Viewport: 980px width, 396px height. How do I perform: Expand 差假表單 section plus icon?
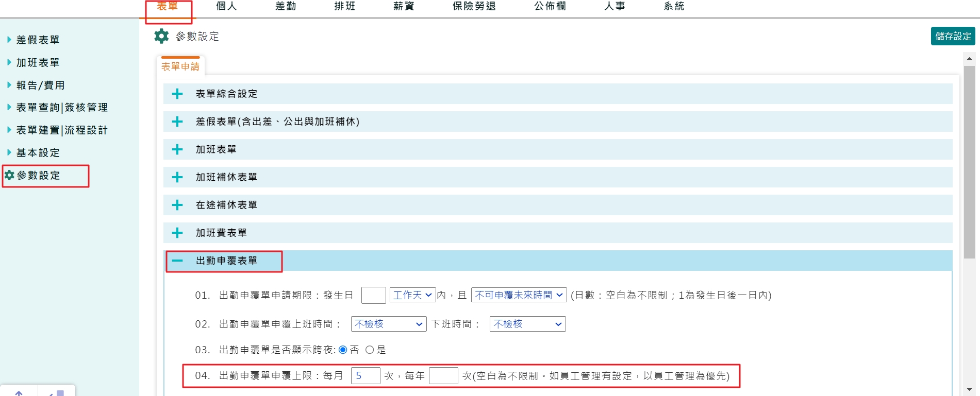(177, 122)
